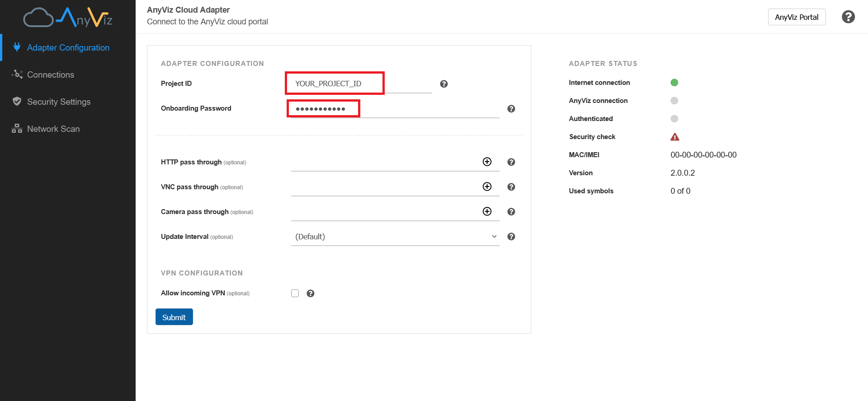Select the version value 2.0.0.2
The image size is (868, 401).
coord(683,173)
